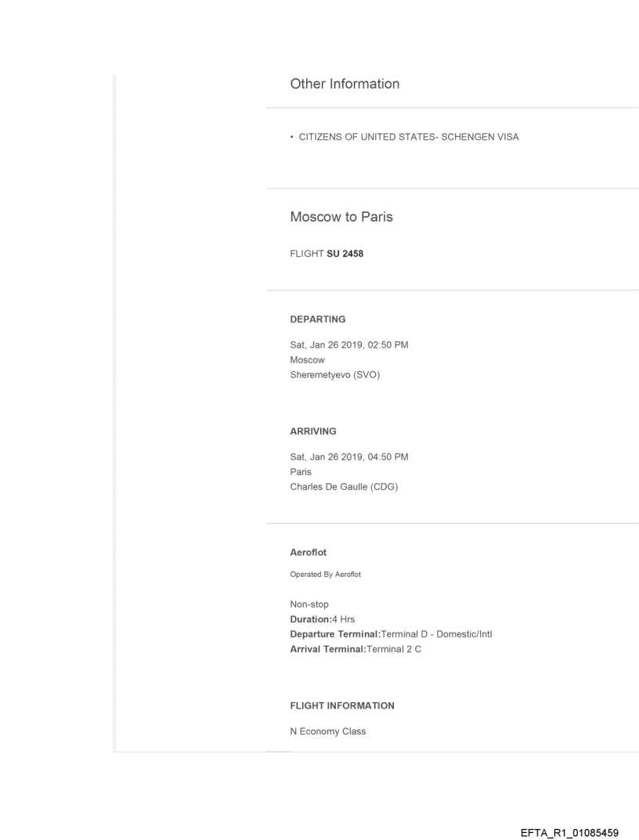Image resolution: width=639 pixels, height=840 pixels.
Task: Click the Non-stop flight label
Action: (x=309, y=604)
